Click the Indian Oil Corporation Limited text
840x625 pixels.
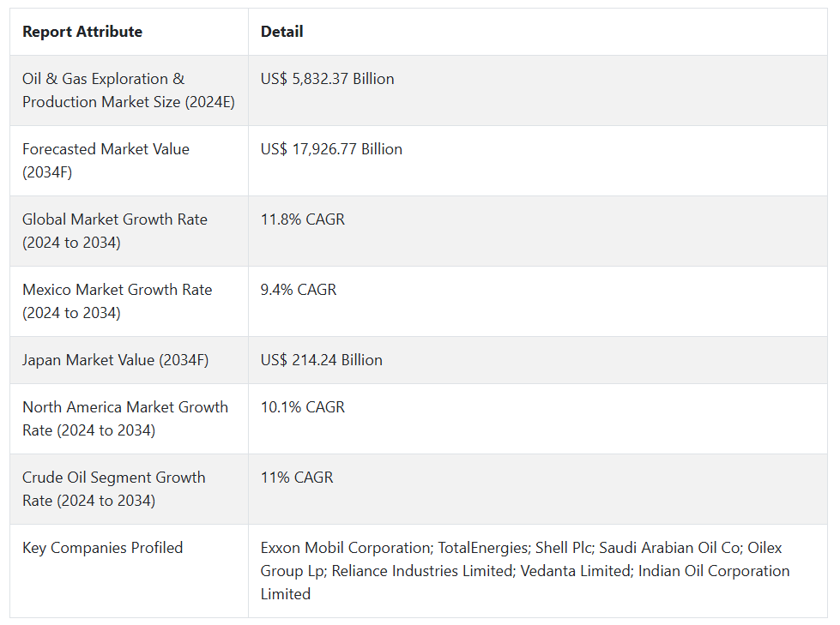[x=714, y=571]
